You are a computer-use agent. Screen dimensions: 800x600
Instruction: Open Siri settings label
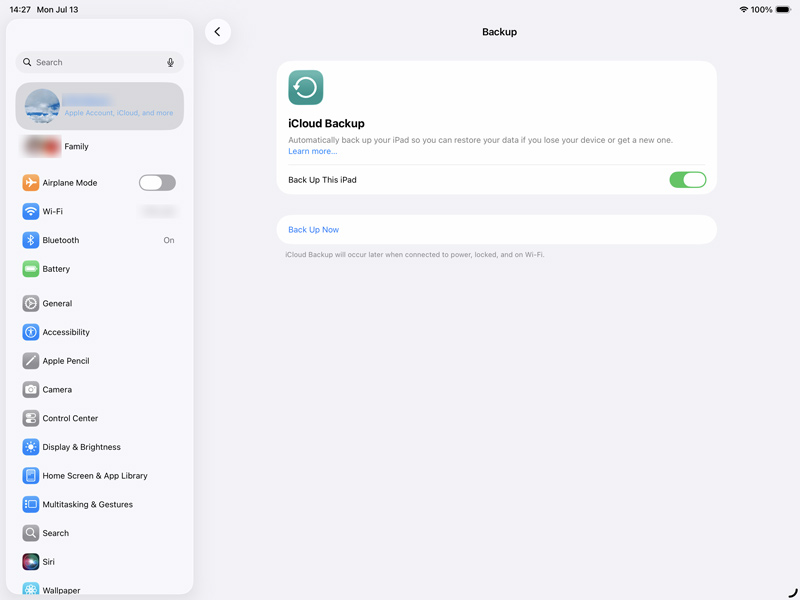[x=48, y=562]
